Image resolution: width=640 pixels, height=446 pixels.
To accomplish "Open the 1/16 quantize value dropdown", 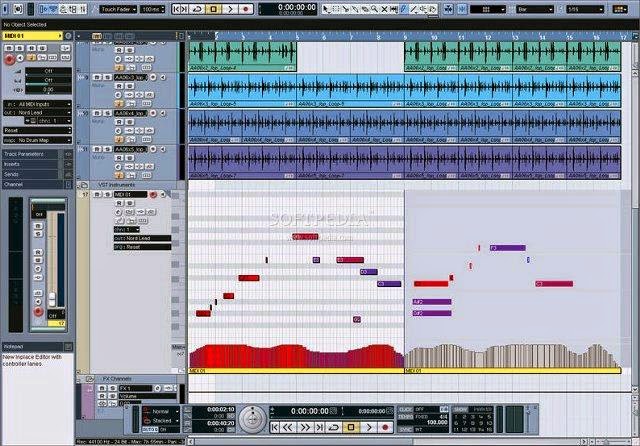I will (x=585, y=9).
